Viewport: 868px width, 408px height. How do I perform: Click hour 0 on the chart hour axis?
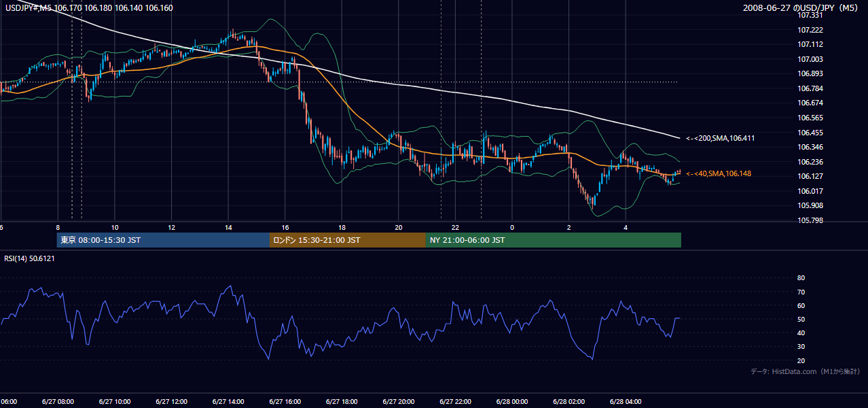pyautogui.click(x=512, y=227)
